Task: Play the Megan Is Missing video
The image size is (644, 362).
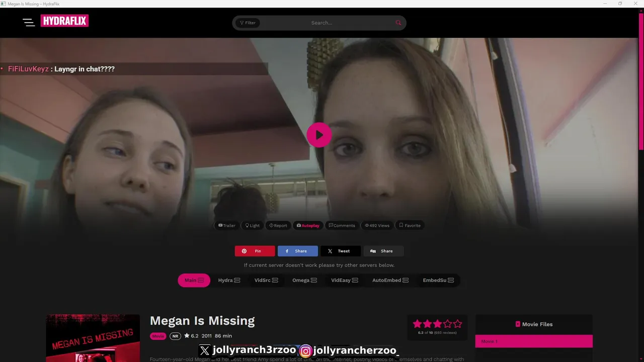Action: click(319, 135)
